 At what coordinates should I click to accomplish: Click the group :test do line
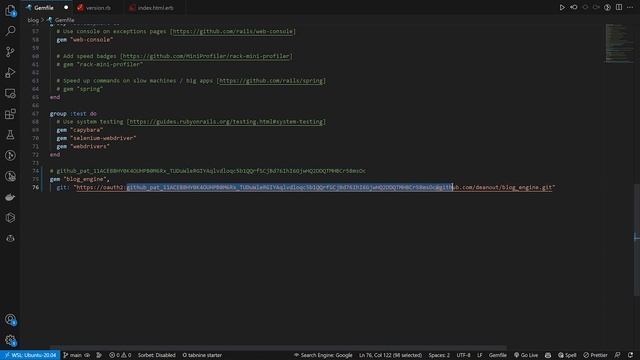pos(73,113)
